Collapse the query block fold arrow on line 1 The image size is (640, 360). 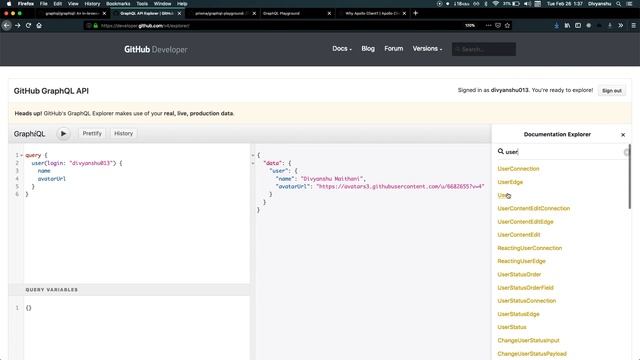[x=21, y=156]
